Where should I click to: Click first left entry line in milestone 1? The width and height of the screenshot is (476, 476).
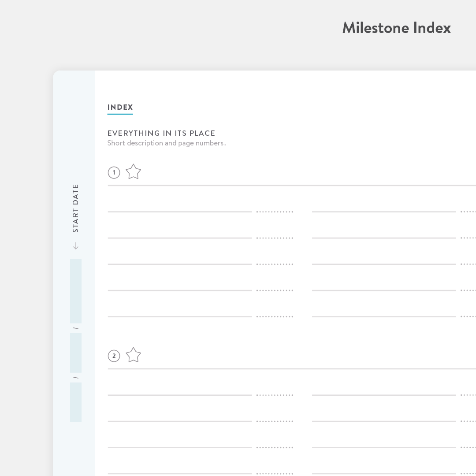tap(180, 212)
